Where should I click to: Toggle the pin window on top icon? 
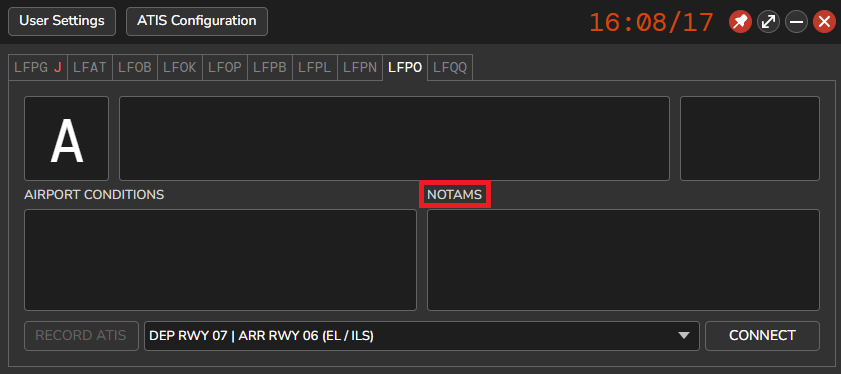pos(740,22)
